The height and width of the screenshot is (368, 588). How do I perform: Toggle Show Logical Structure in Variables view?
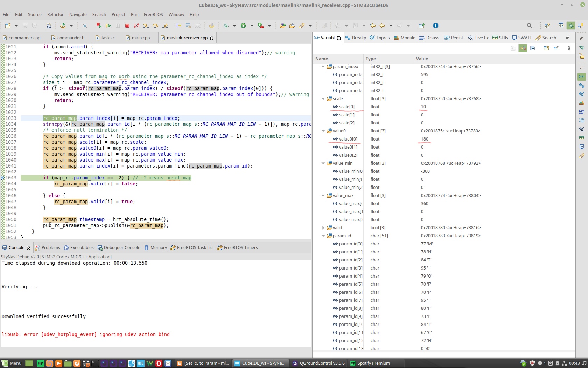523,48
